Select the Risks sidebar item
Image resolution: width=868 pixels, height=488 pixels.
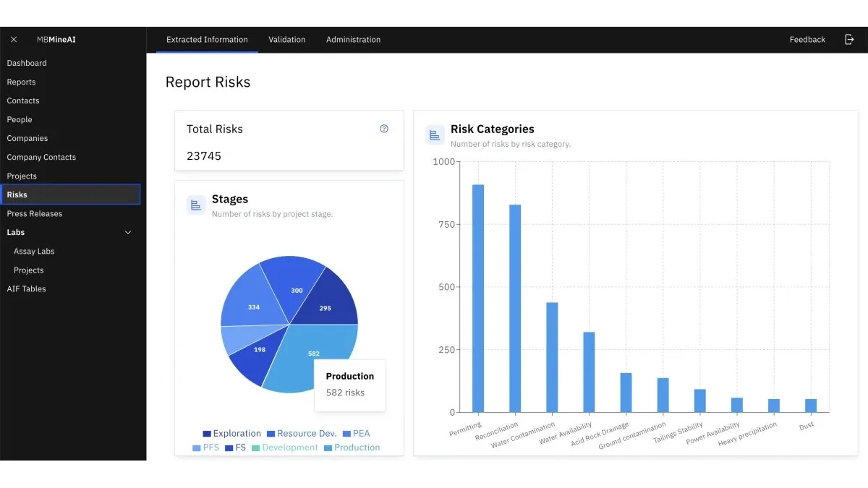point(70,194)
